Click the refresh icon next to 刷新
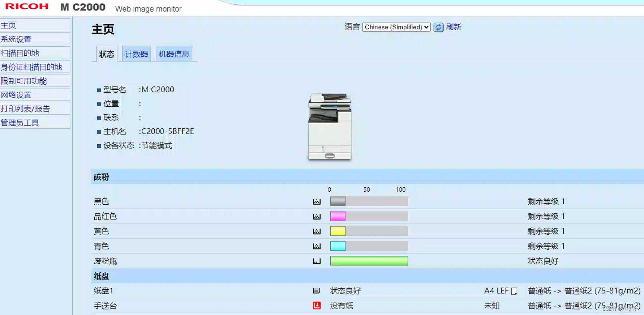The width and height of the screenshot is (644, 315). click(438, 27)
